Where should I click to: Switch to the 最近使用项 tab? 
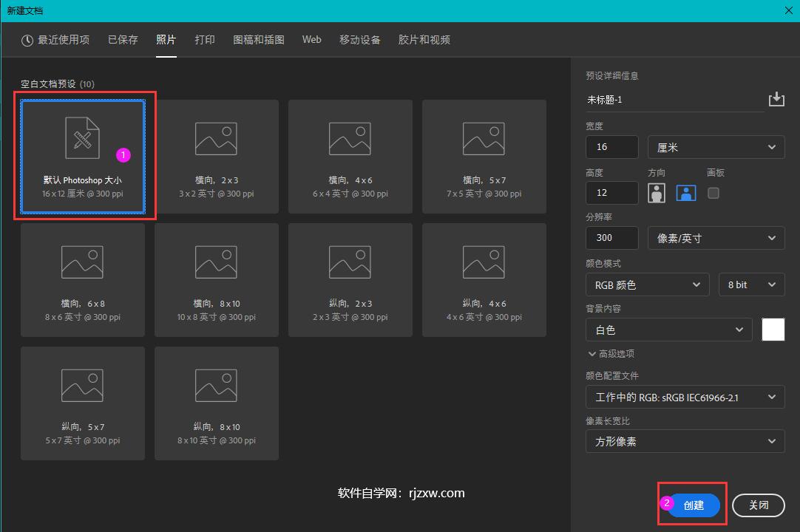pyautogui.click(x=55, y=40)
